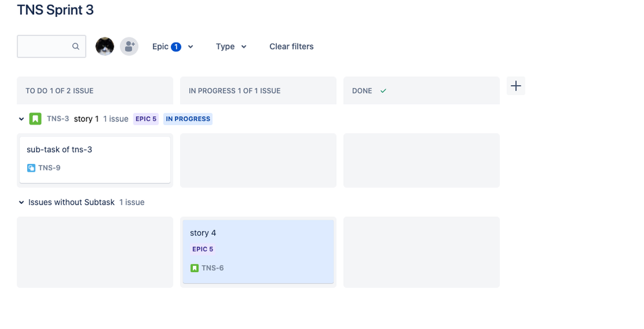Click the search magnifier icon
The width and height of the screenshot is (644, 329).
tap(75, 46)
